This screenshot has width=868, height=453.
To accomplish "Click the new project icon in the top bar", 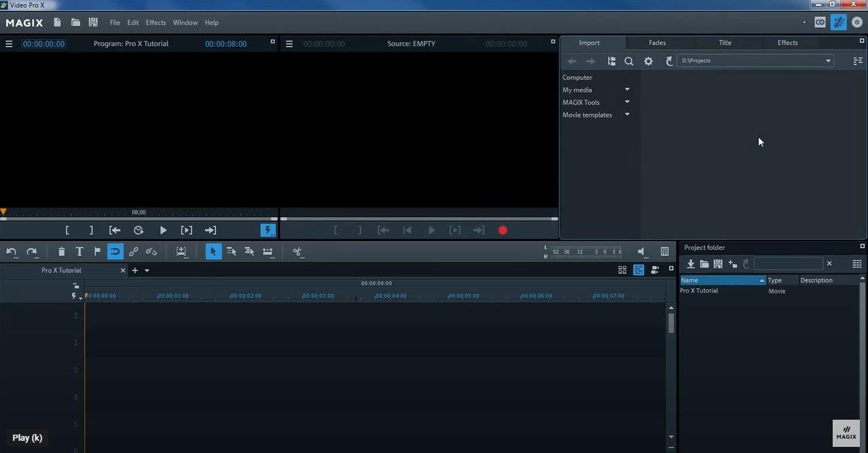I will click(x=57, y=22).
